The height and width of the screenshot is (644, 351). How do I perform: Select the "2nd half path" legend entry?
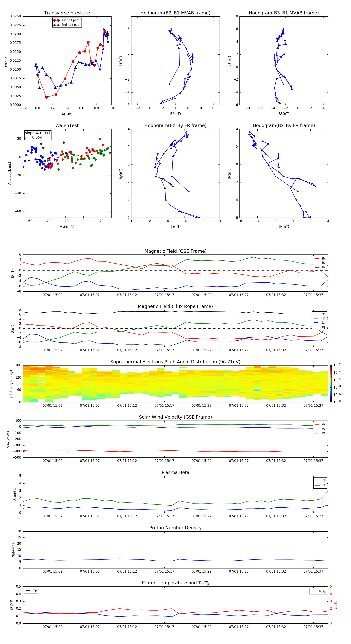tap(67, 25)
